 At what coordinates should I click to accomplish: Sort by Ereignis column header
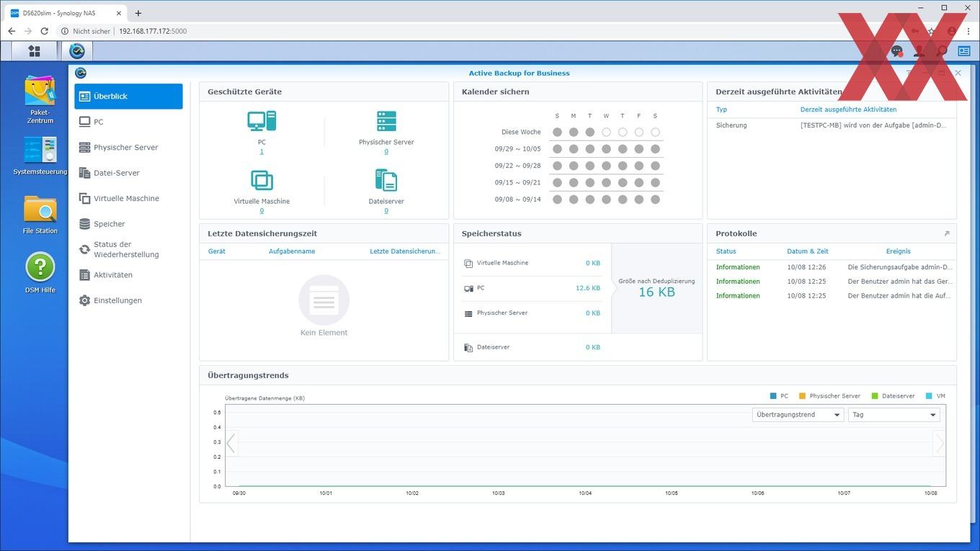(x=899, y=251)
